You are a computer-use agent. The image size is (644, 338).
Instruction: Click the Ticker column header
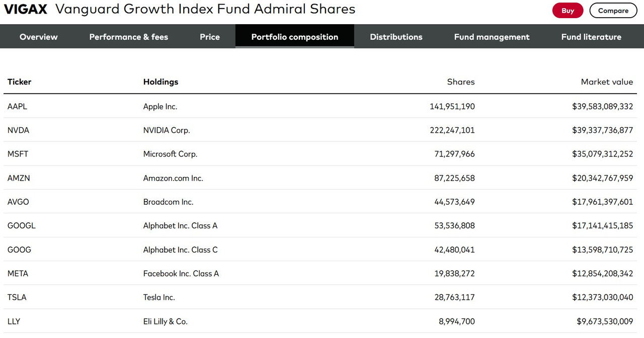coord(20,82)
